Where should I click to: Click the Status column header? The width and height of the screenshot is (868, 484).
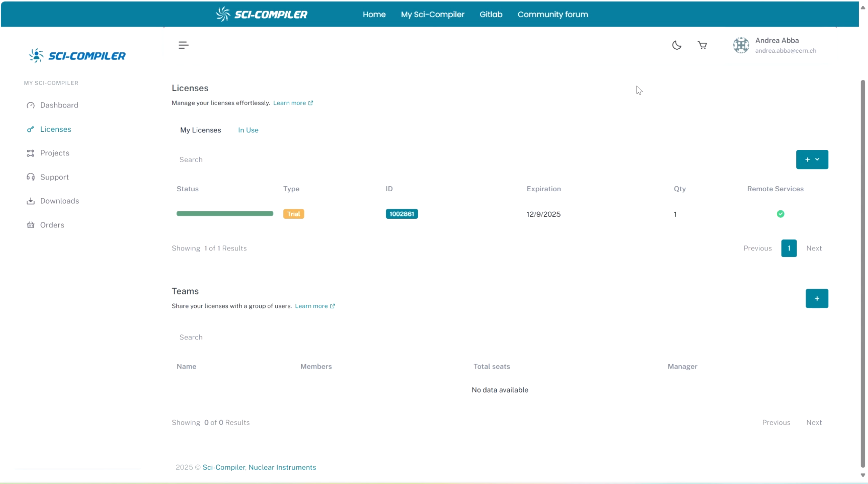(x=187, y=189)
